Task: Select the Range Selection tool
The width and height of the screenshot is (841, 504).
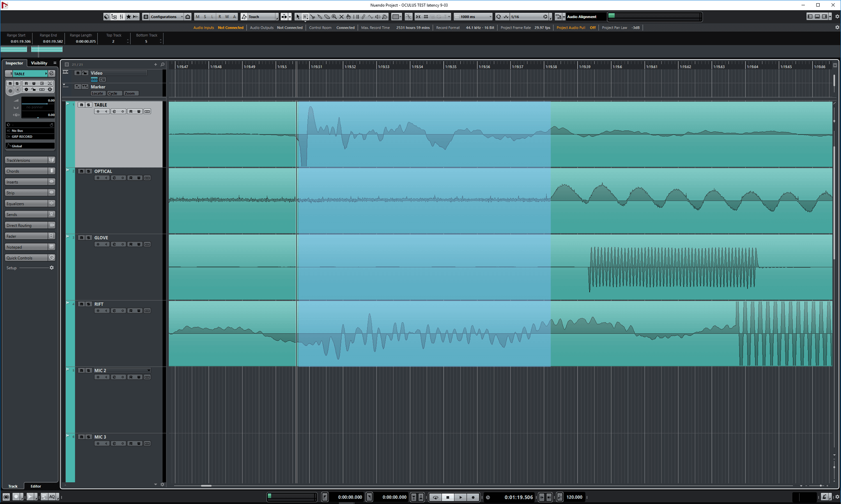Action: point(305,17)
